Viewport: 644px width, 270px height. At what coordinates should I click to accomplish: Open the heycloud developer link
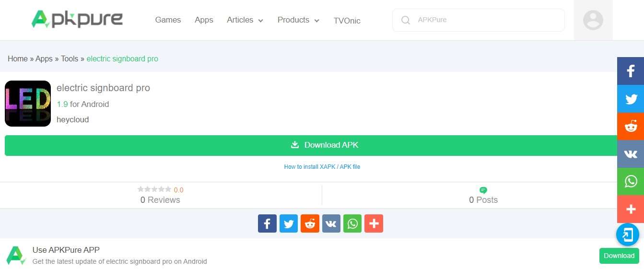point(73,119)
